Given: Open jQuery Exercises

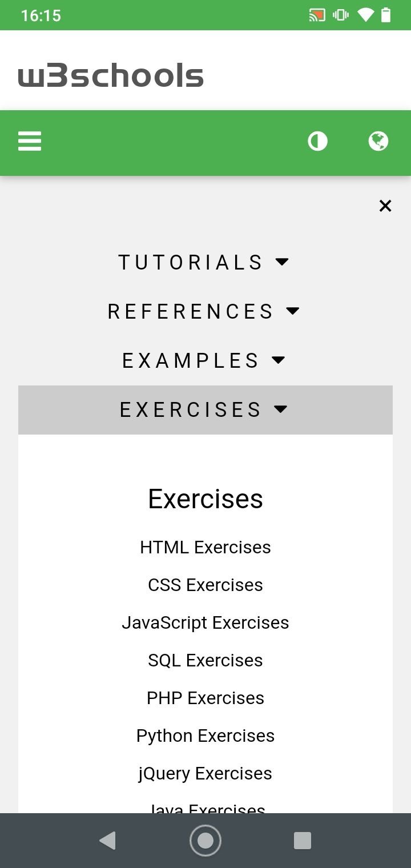Looking at the screenshot, I should (205, 773).
